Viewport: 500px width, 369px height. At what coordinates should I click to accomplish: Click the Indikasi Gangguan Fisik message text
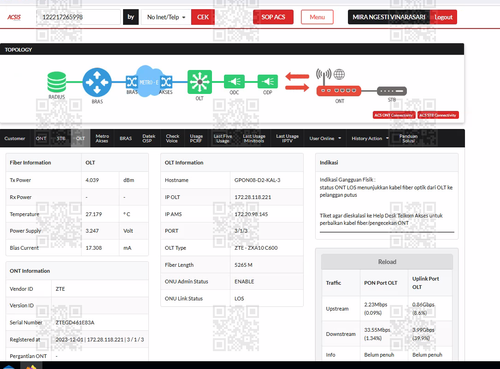[x=386, y=187]
